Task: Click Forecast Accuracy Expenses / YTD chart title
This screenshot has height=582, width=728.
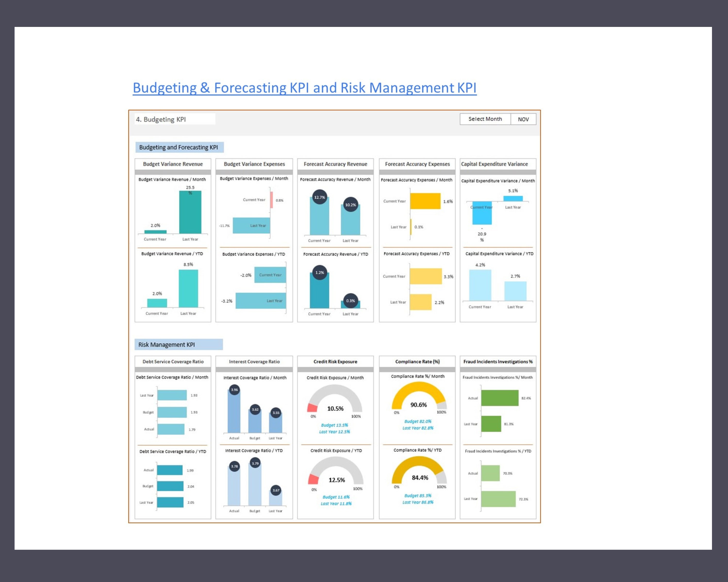Action: pyautogui.click(x=417, y=254)
